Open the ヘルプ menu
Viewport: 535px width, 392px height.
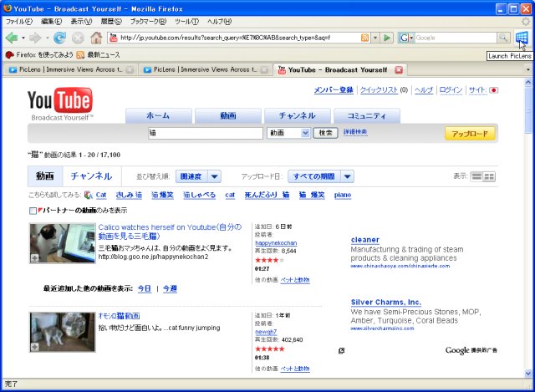[219, 22]
